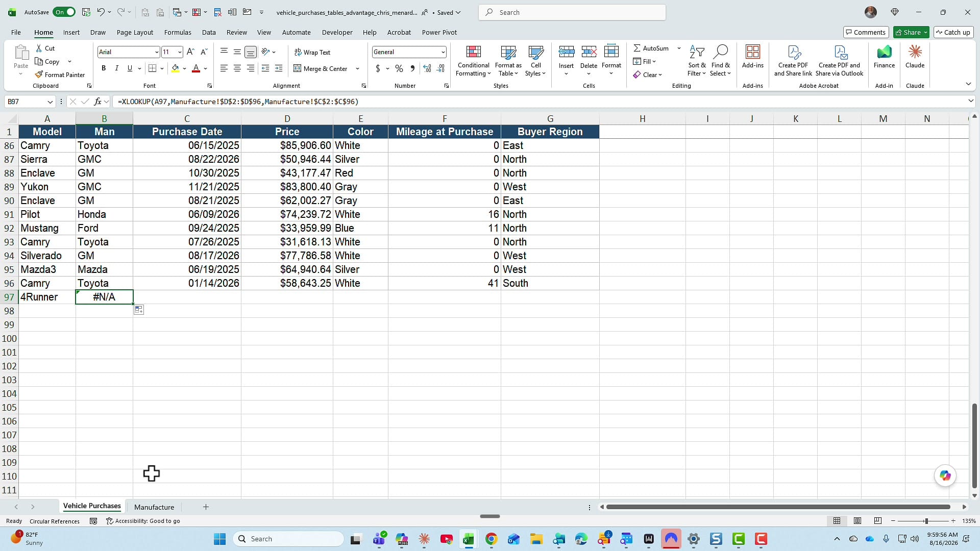This screenshot has height=551, width=980.
Task: Cut the selected cell
Action: (x=45, y=48)
